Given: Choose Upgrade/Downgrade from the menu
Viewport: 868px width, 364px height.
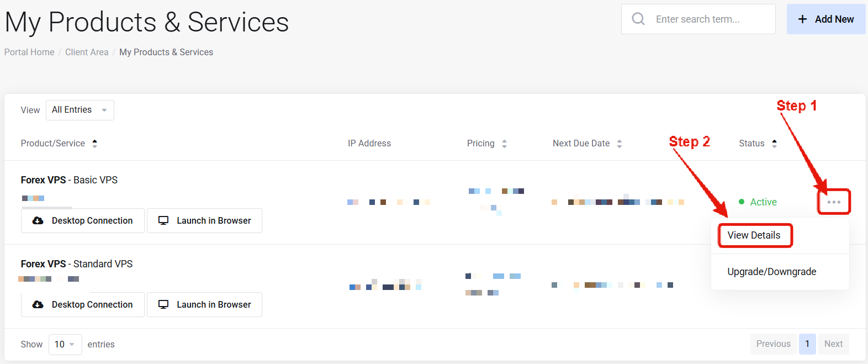Looking at the screenshot, I should [x=771, y=272].
